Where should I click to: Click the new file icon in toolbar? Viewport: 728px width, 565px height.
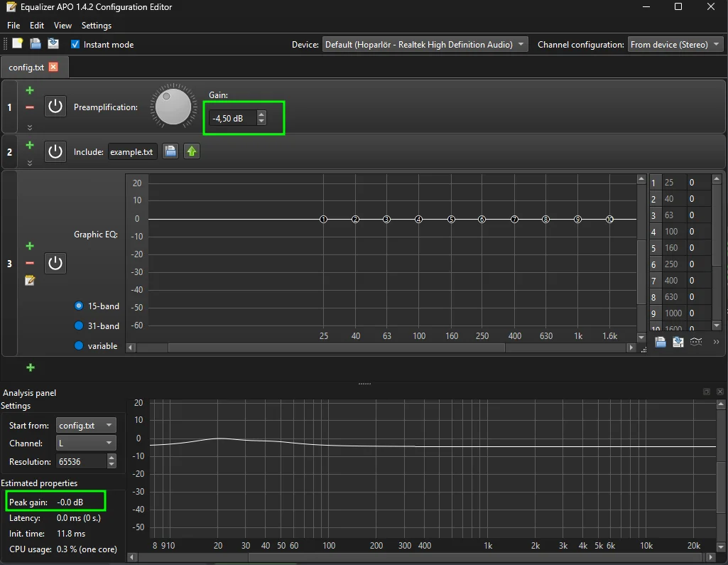(x=17, y=43)
